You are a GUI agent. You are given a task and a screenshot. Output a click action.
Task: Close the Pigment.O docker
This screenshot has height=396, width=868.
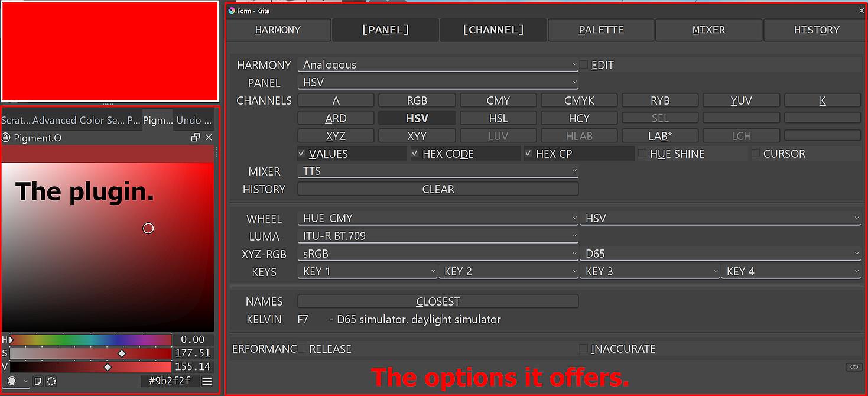[208, 138]
